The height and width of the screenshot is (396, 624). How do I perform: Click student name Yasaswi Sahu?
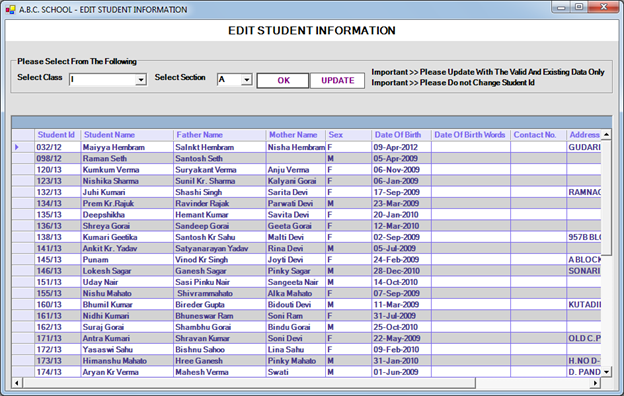(x=127, y=350)
